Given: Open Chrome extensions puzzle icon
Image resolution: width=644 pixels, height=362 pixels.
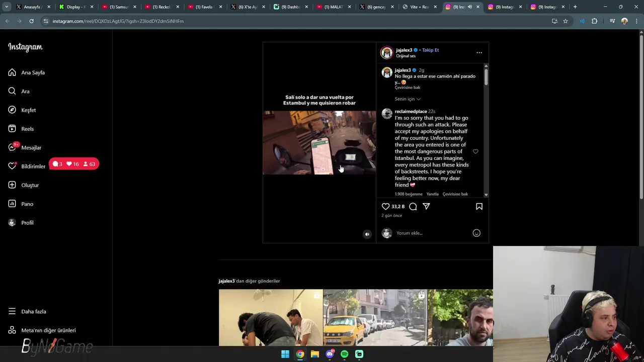Looking at the screenshot, I should coord(594,21).
